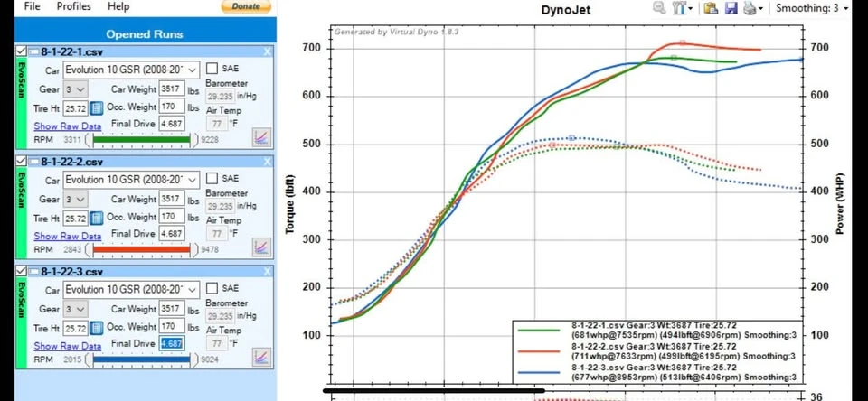868x401 pixels.
Task: Close the 8-1-22-2.csv run
Action: [268, 162]
